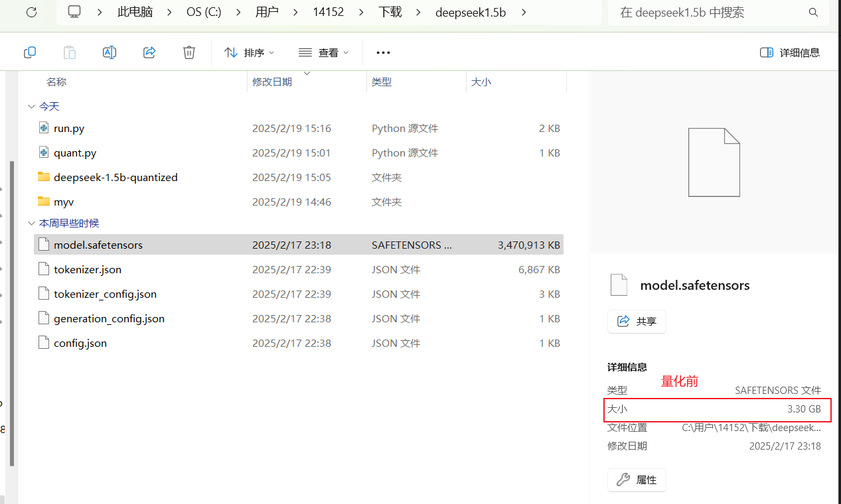Click the Delete trash icon
The height and width of the screenshot is (504, 841).
(189, 52)
